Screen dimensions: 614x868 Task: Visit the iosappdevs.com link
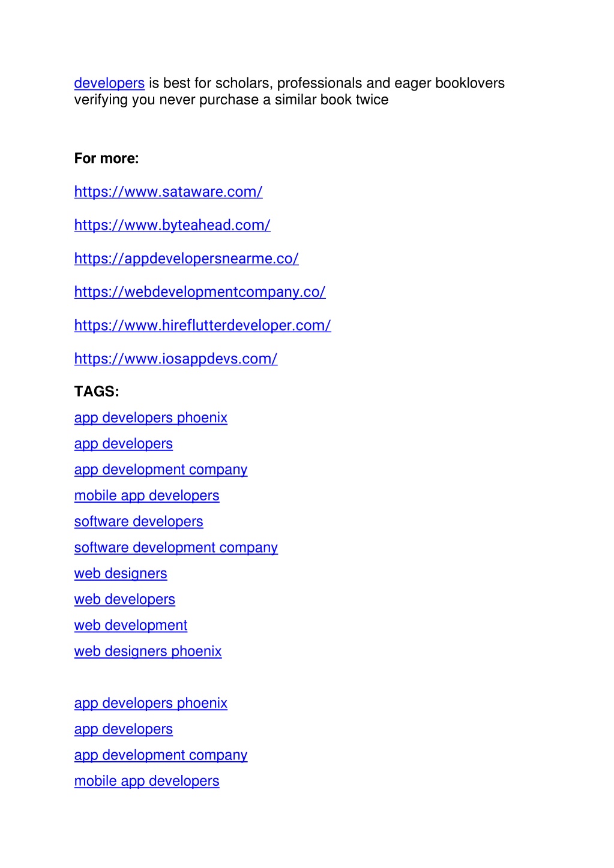tap(176, 359)
